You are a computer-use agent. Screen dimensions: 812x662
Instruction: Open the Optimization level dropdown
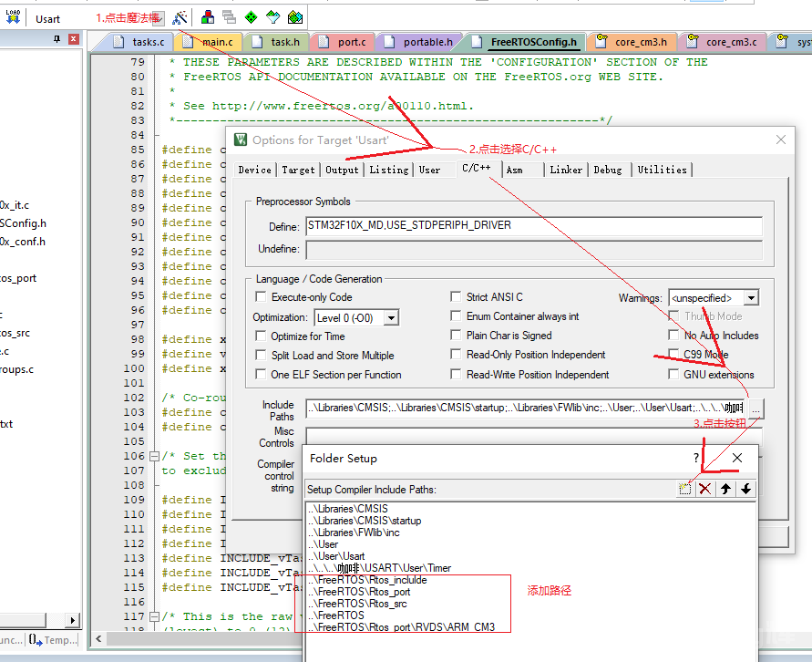pos(391,317)
